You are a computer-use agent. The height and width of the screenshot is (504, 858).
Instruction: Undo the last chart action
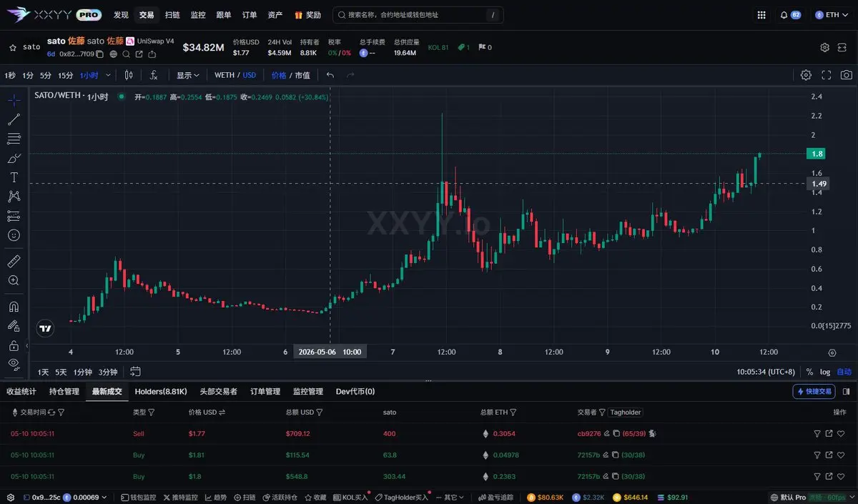[330, 75]
